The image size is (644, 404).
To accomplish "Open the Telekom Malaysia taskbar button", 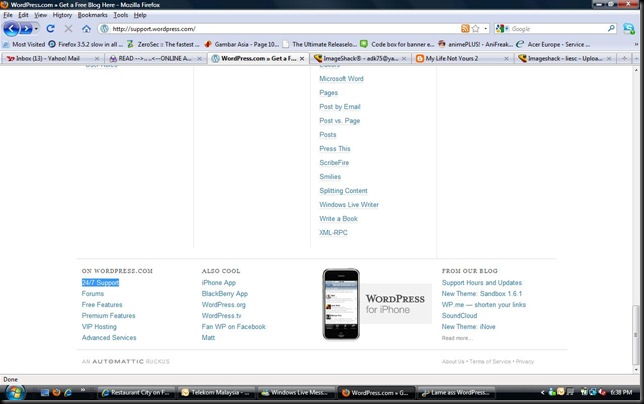I will (215, 393).
